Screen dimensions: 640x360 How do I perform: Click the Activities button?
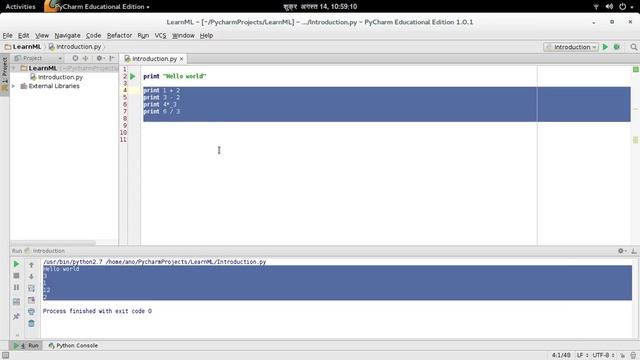(20, 7)
